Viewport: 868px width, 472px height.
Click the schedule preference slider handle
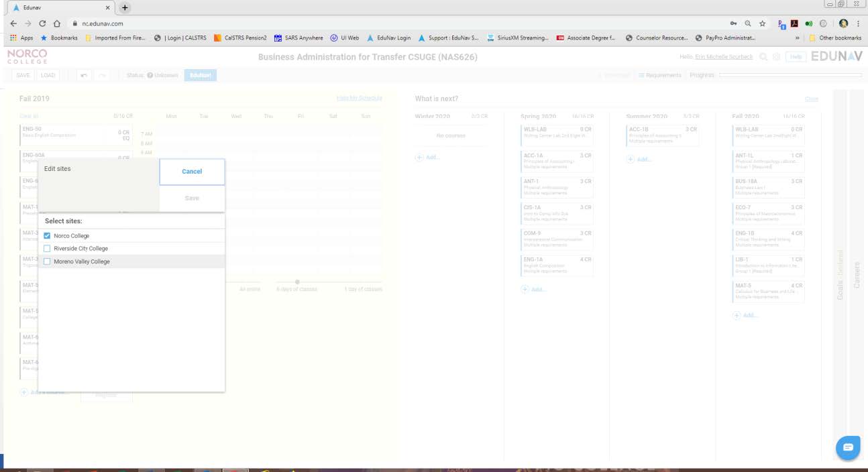297,282
